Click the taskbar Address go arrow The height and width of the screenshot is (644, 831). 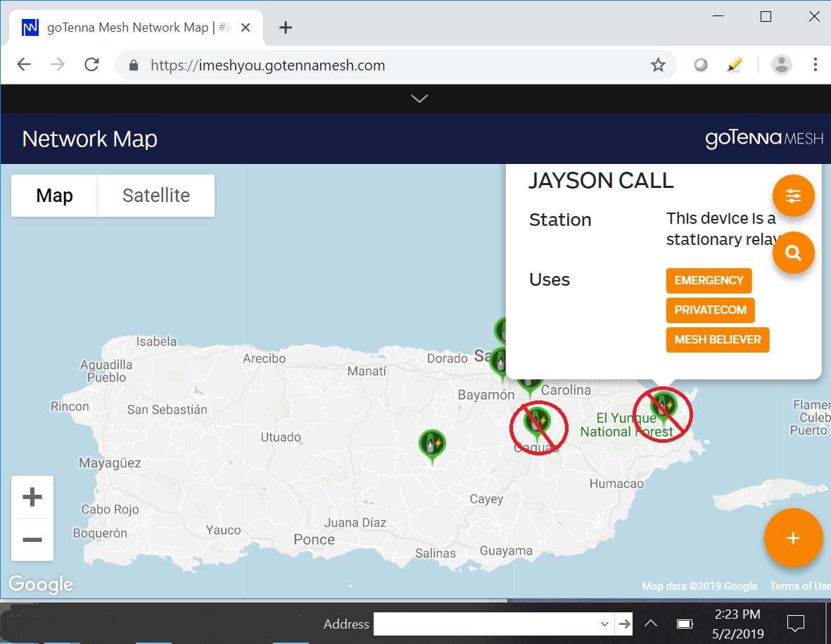pyautogui.click(x=625, y=624)
